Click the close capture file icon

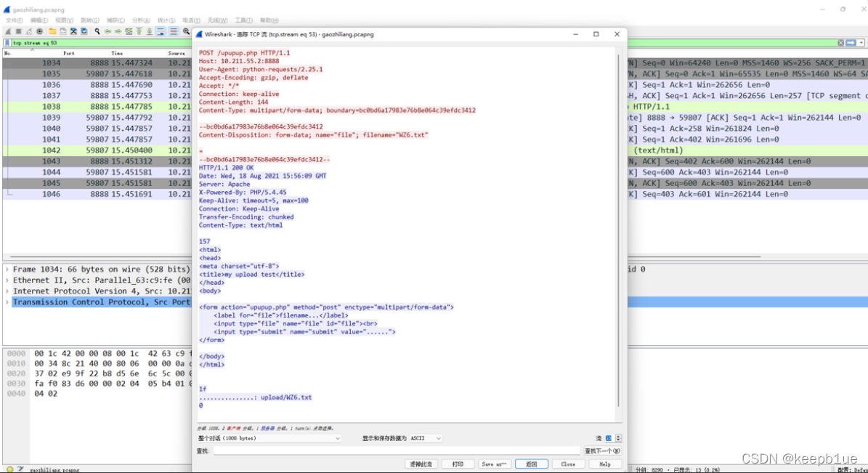(x=73, y=31)
